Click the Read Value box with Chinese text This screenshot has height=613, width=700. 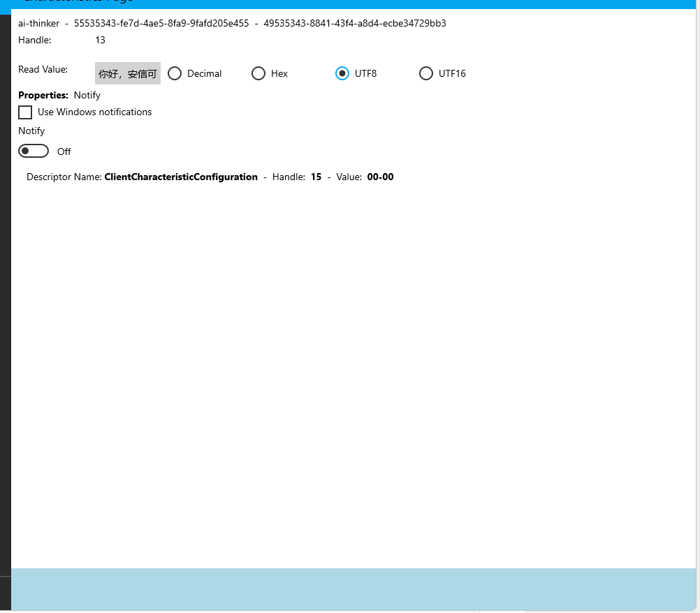click(128, 73)
